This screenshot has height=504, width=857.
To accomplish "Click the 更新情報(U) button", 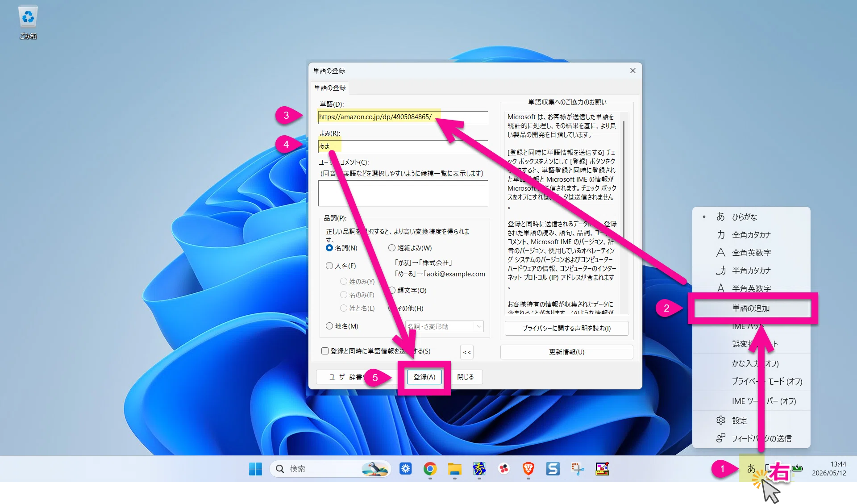I will tap(566, 352).
